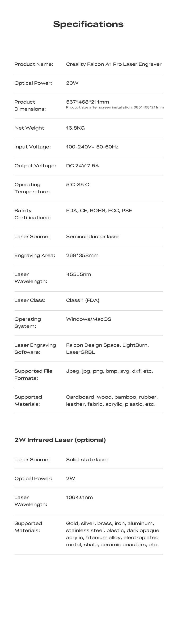Click the 100-240V~ 50-60Hz input voltage

(x=92, y=147)
